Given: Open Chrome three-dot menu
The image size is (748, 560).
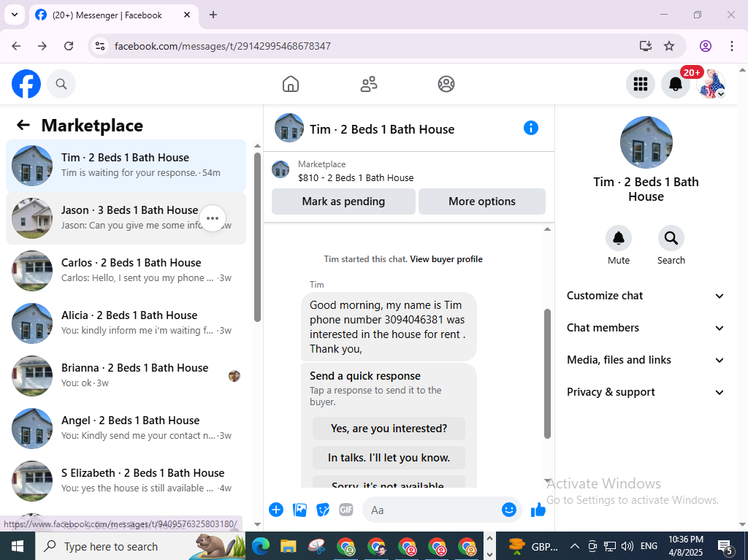Looking at the screenshot, I should point(731,46).
